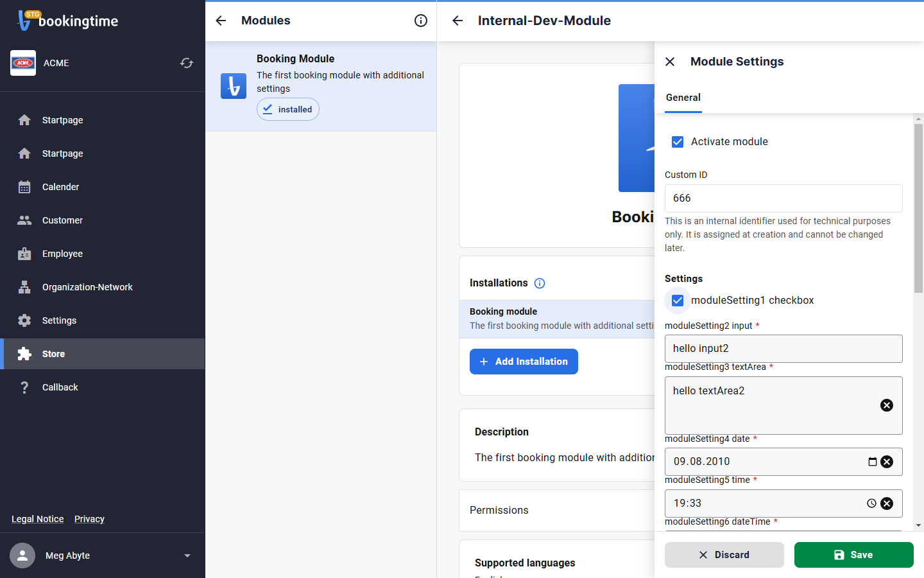Screen dimensions: 924x578
Task: Click the first Startpage home icon
Action: 24,120
